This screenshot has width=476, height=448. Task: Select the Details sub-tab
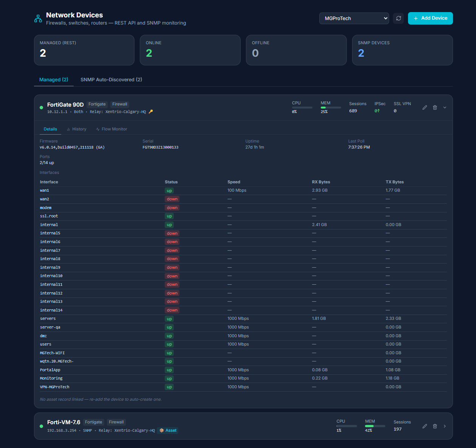[50, 129]
